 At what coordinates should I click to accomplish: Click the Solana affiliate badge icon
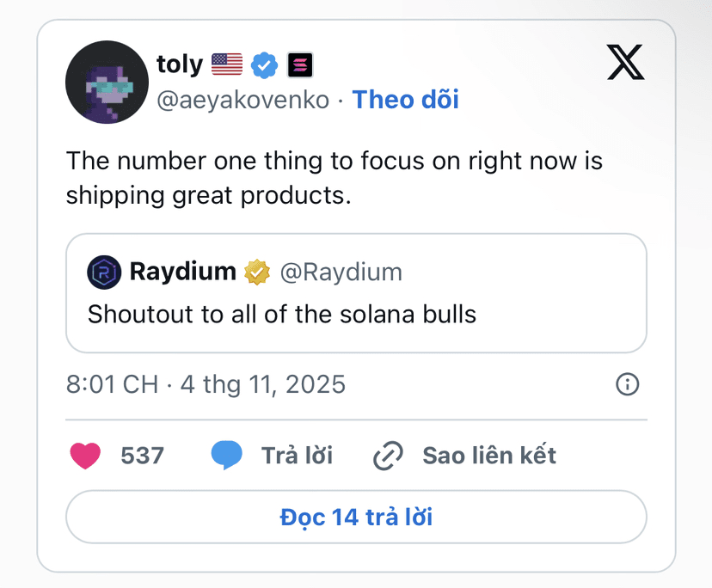coord(300,65)
